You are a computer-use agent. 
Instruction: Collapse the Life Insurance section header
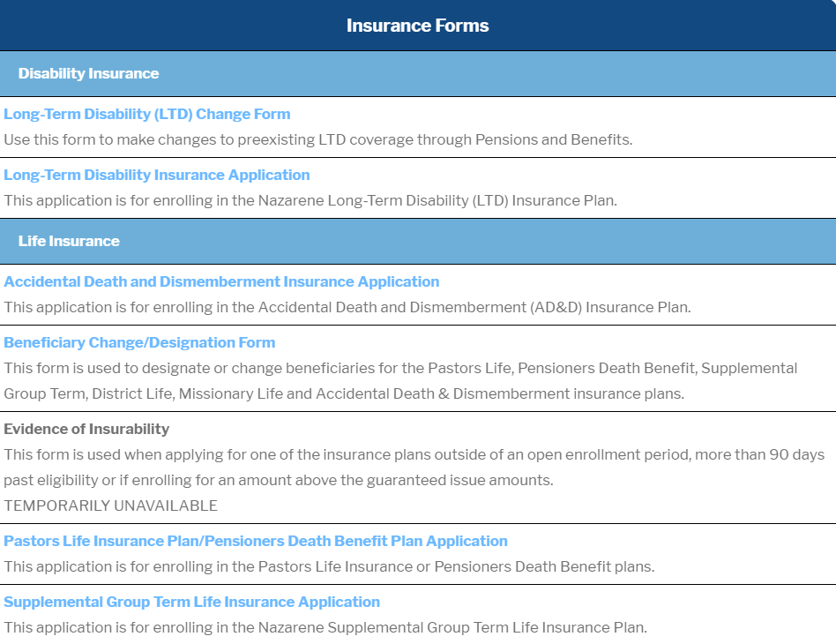[69, 241]
